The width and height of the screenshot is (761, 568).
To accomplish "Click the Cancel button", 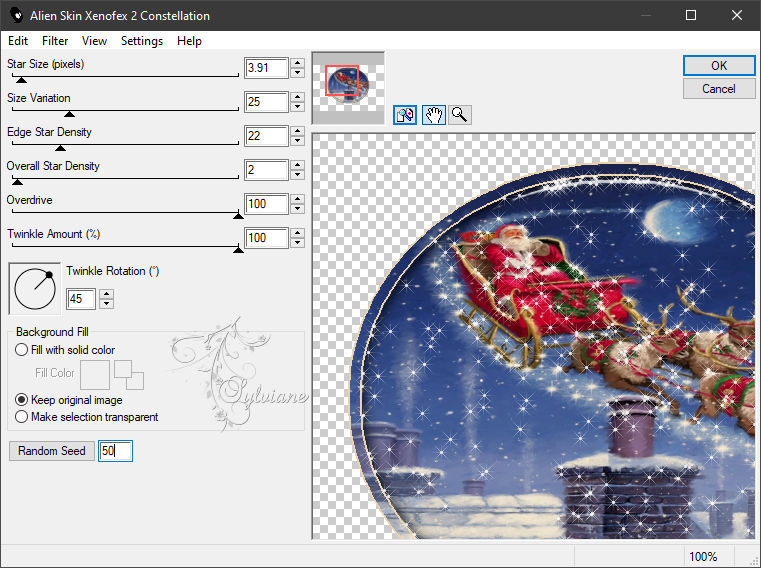I will 719,89.
